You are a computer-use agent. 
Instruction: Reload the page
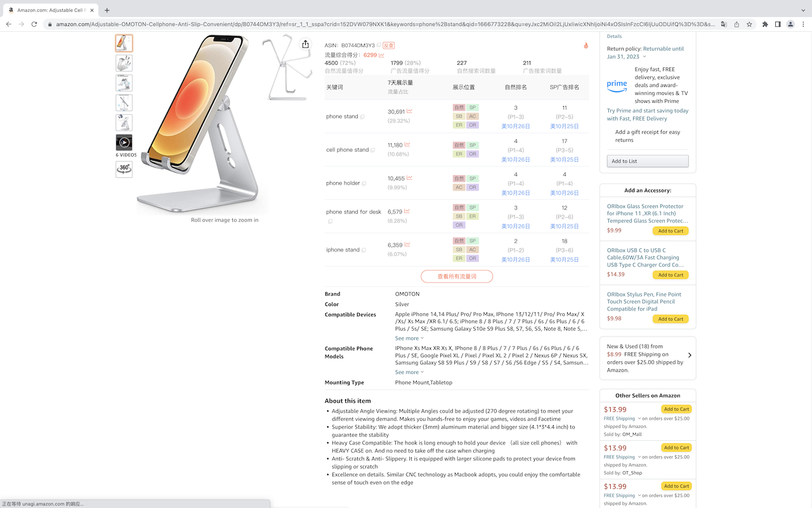[34, 24]
